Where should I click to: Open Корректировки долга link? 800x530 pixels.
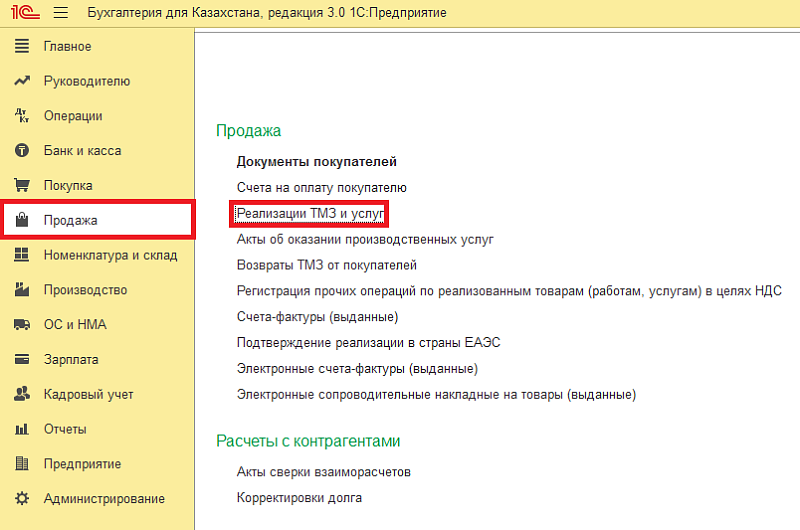point(299,497)
